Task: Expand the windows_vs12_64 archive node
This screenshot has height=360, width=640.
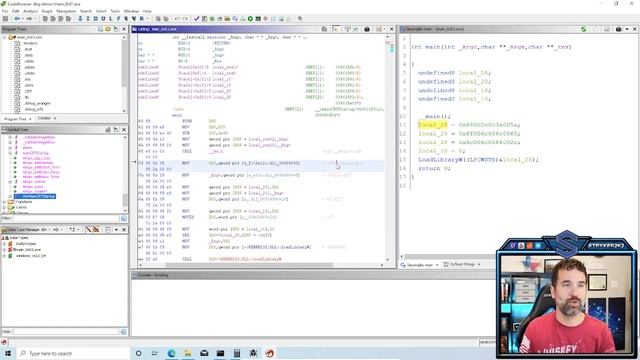Action: [x=4, y=256]
